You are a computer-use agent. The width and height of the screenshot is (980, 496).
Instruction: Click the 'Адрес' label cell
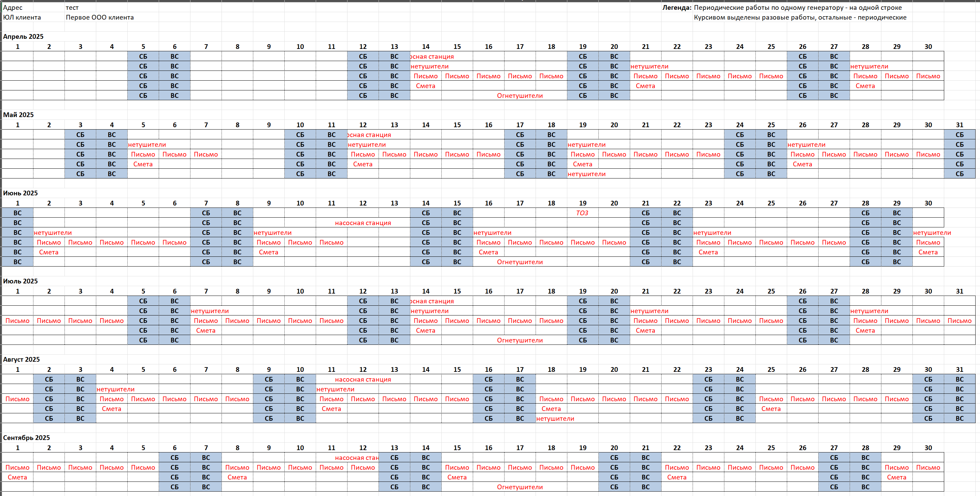point(13,8)
